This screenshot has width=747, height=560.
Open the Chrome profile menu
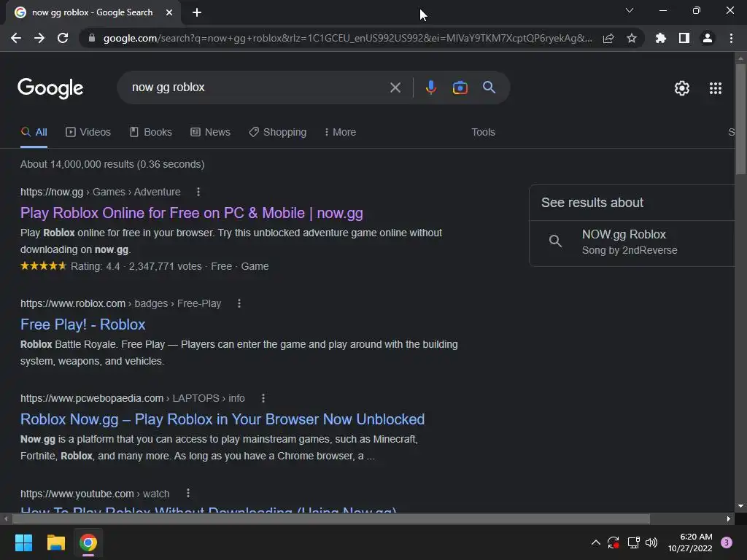[x=708, y=38]
